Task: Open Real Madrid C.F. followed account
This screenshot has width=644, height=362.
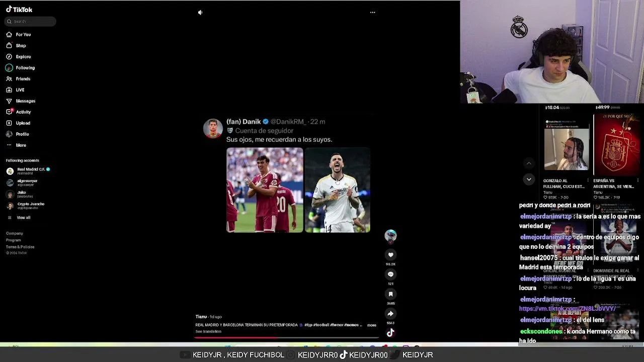Action: (x=28, y=171)
